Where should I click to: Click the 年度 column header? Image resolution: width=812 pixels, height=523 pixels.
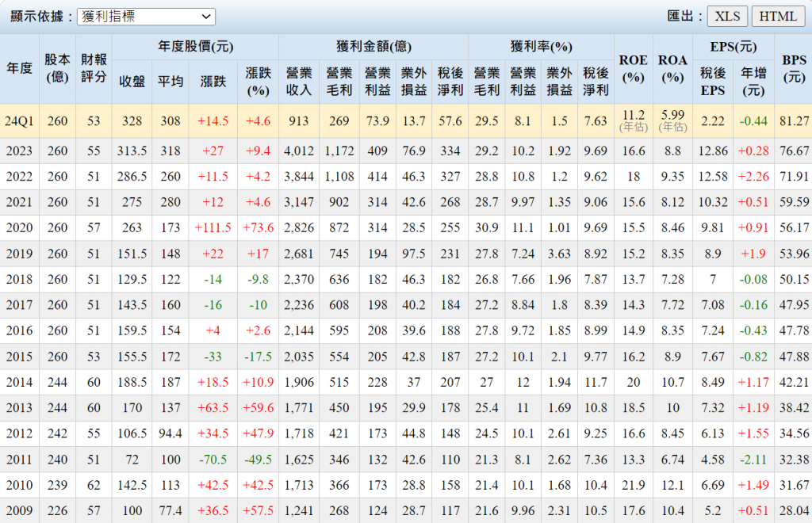(20, 69)
